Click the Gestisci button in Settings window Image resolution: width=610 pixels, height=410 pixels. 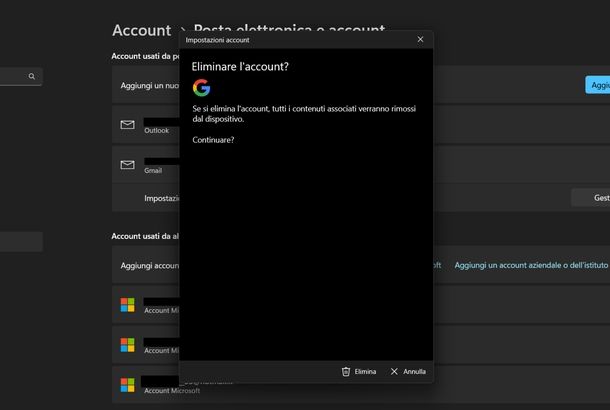[591, 198]
